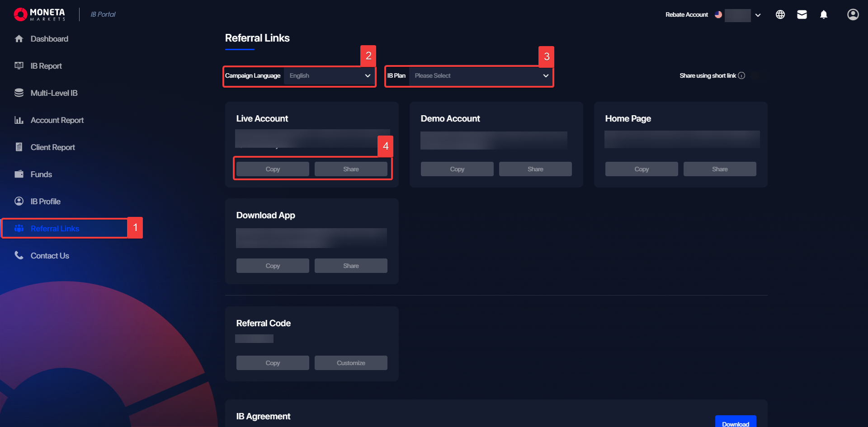Click the 'Rebate Account' label
The image size is (868, 427).
coord(687,14)
